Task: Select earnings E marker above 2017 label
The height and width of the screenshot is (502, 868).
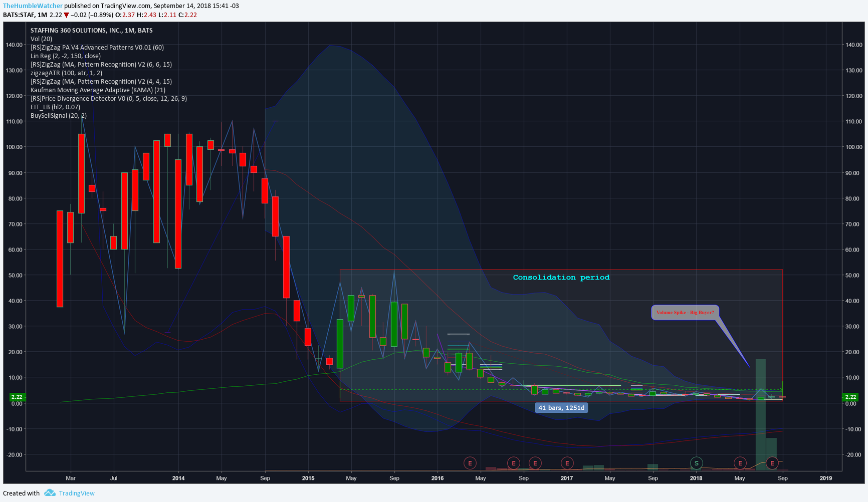Action: pos(567,463)
